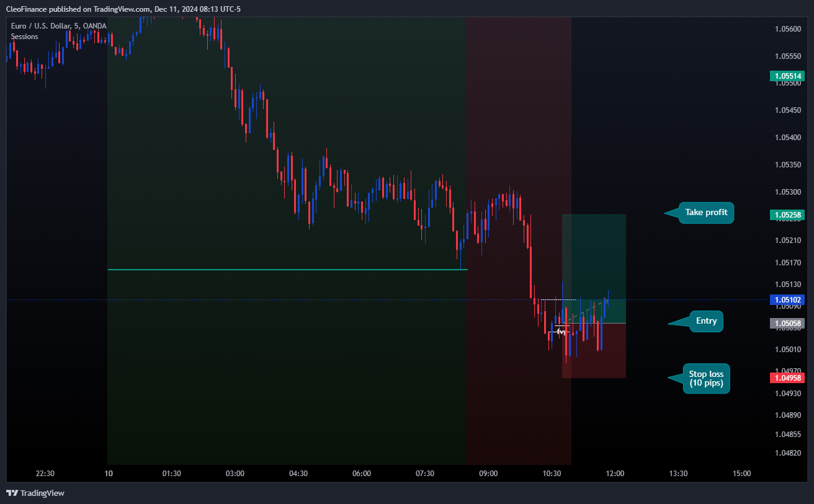Click the 1.05350 price axis label
Image resolution: width=814 pixels, height=504 pixels.
pos(788,165)
